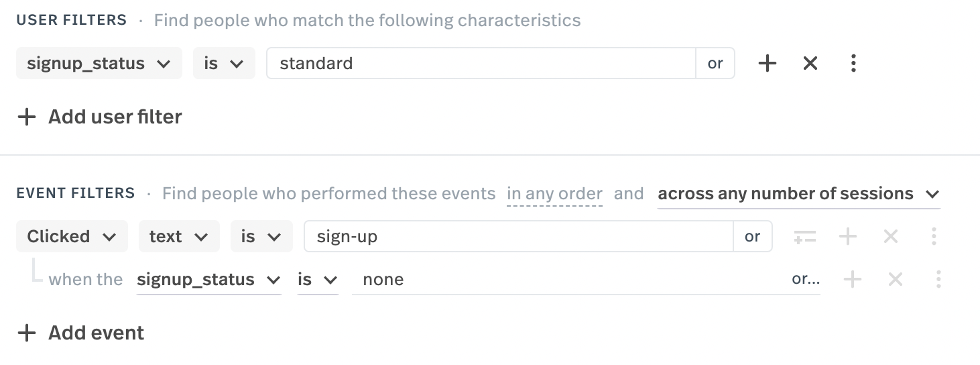Click plus icon in 'when the' condition row
This screenshot has height=365, width=980.
(852, 279)
